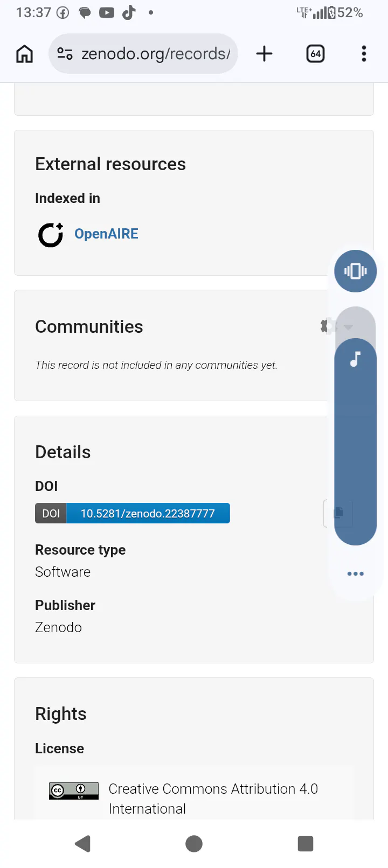
Task: Click the 'Rights' heading
Action: click(61, 713)
